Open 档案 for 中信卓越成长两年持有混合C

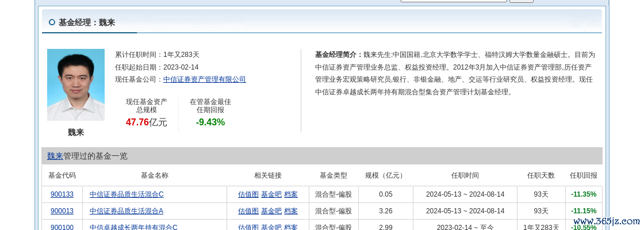tap(291, 227)
